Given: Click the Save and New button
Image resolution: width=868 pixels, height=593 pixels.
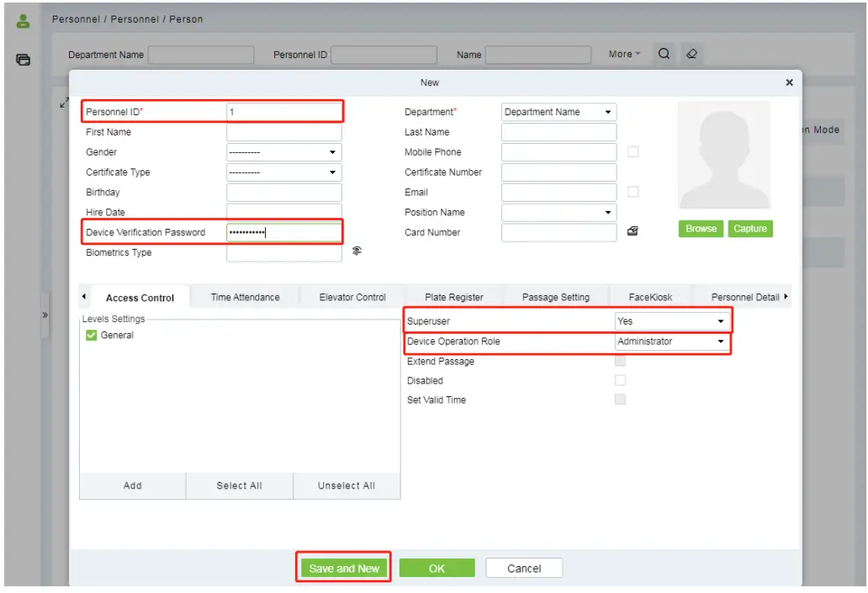Looking at the screenshot, I should pyautogui.click(x=344, y=569).
